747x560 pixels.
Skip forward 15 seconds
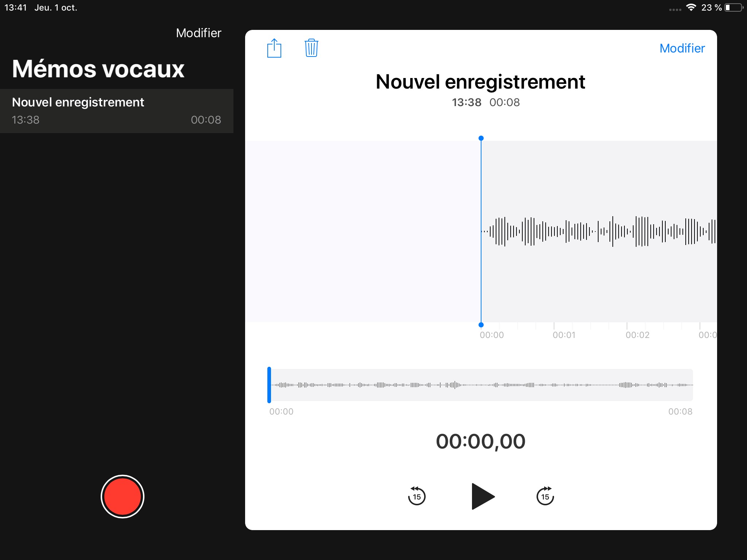(x=545, y=496)
